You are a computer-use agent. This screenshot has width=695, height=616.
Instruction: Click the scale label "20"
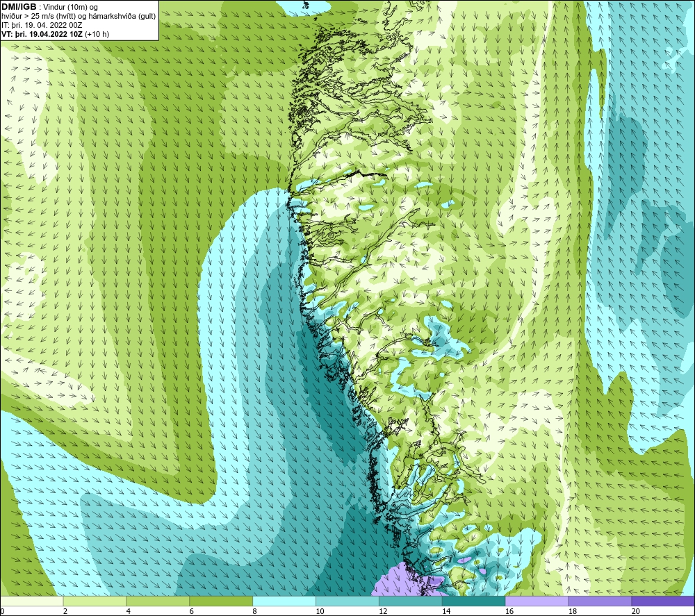636,611
